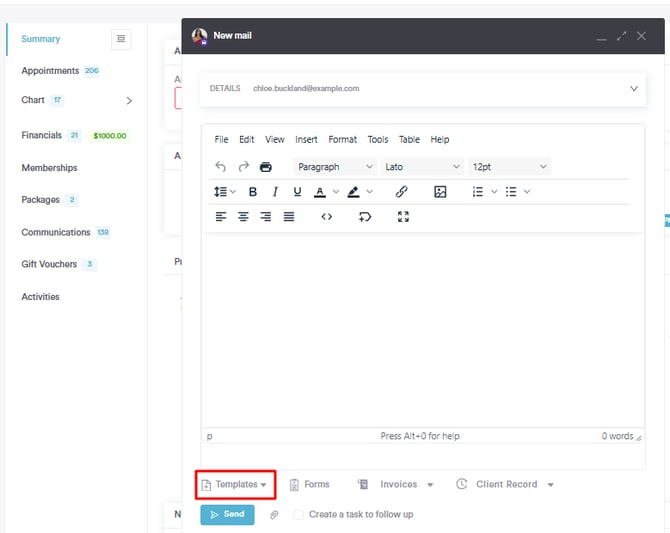
Task: Open the 12pt font size dropdown
Action: 509,167
